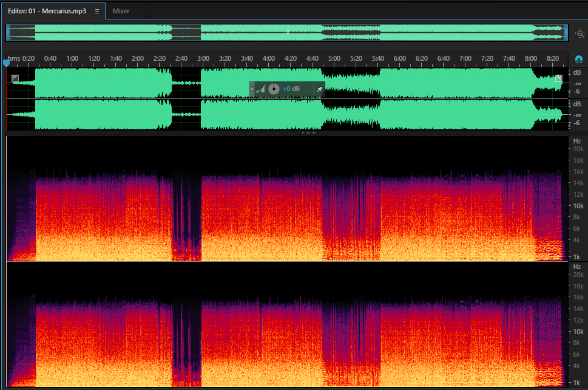588x390 pixels.
Task: Click the 8:20 mark on the time ruler
Action: pos(552,58)
